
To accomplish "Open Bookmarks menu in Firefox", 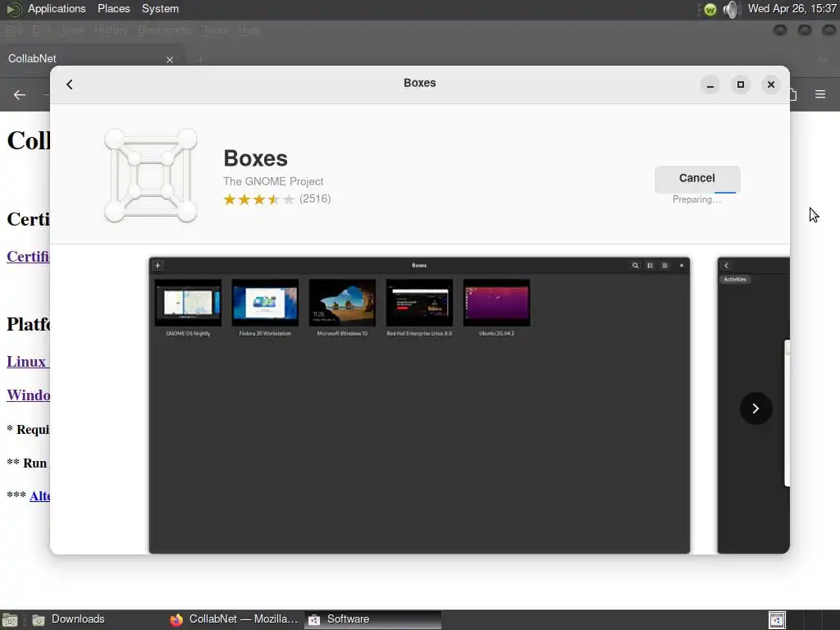I will 165,30.
